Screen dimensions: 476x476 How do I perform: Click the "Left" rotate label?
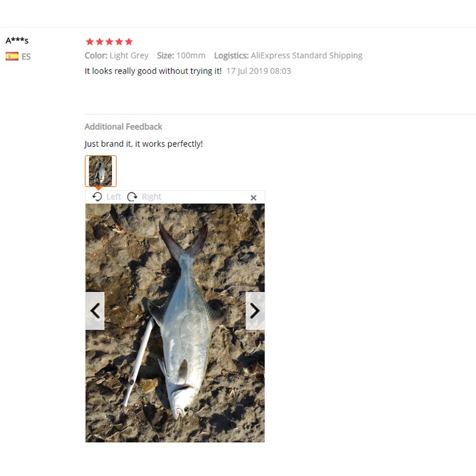coord(114,197)
